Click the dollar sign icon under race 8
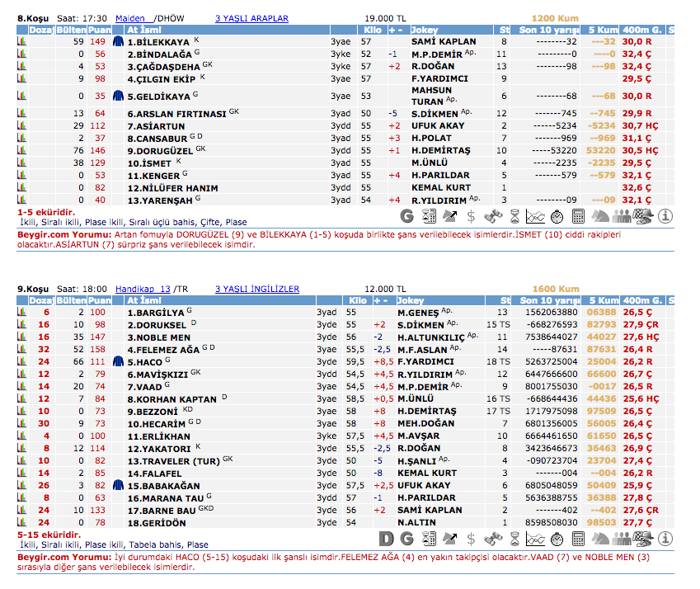The height and width of the screenshot is (589, 700). coord(471,216)
